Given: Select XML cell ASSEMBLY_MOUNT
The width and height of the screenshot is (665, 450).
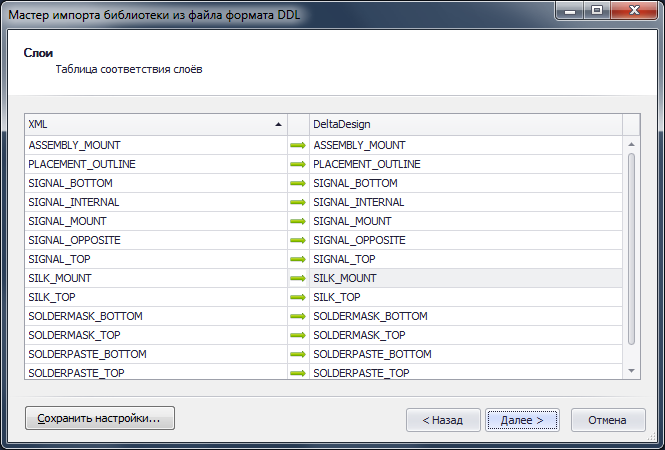Looking at the screenshot, I should point(156,145).
